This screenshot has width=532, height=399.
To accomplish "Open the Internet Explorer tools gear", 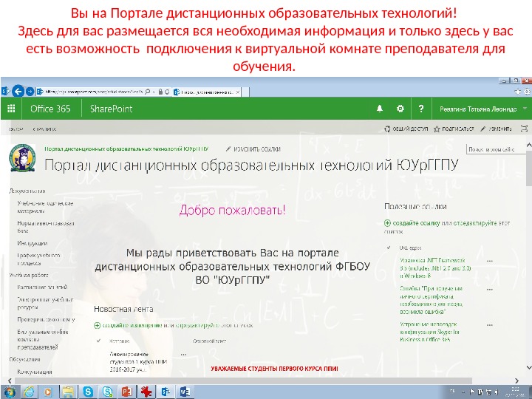I will 528,92.
